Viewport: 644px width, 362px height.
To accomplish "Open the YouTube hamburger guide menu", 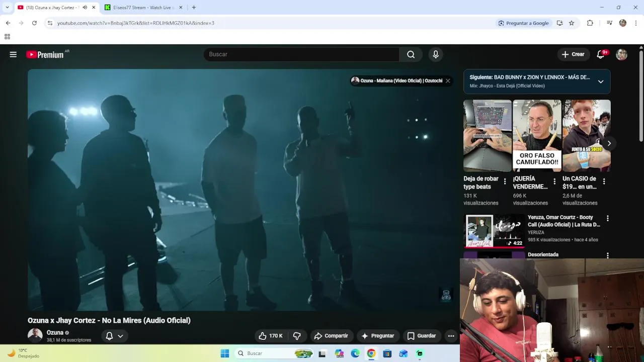I will point(13,54).
